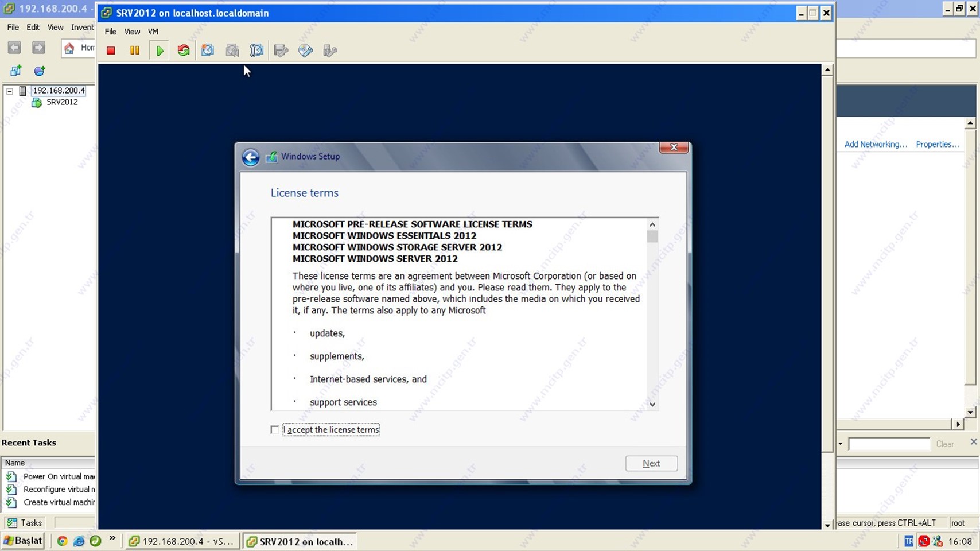Click the filter text input field

(889, 444)
